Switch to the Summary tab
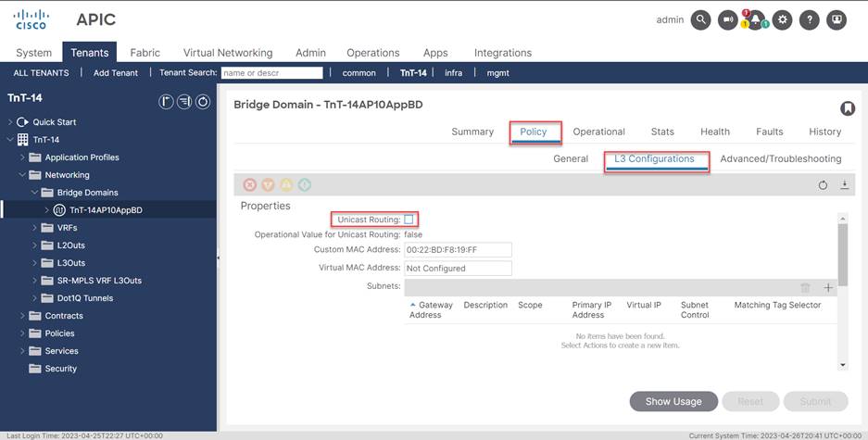 tap(472, 132)
